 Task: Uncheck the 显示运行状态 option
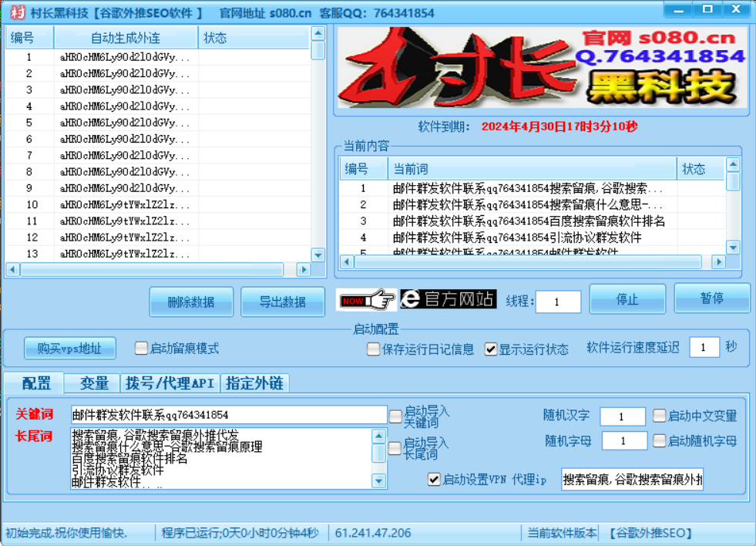click(491, 349)
